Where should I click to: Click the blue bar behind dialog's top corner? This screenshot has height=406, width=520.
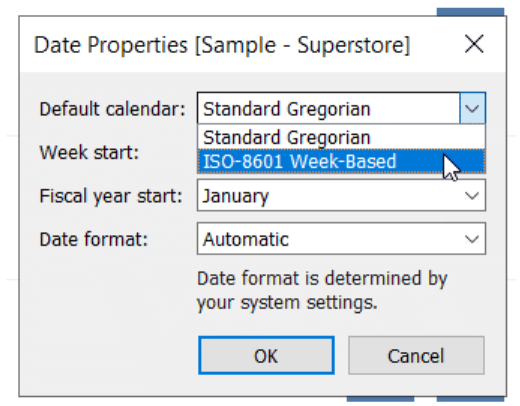click(x=470, y=12)
